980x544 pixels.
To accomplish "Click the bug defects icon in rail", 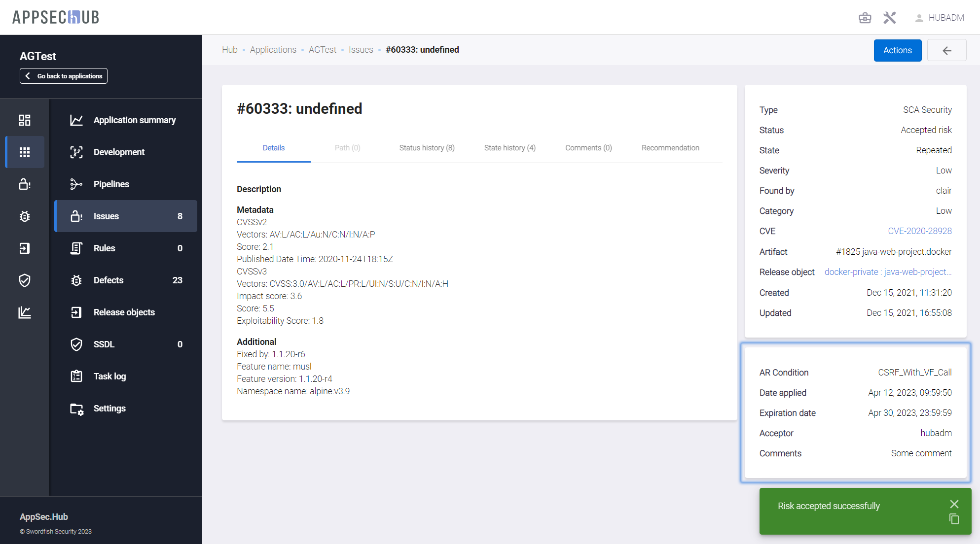I will [x=25, y=216].
